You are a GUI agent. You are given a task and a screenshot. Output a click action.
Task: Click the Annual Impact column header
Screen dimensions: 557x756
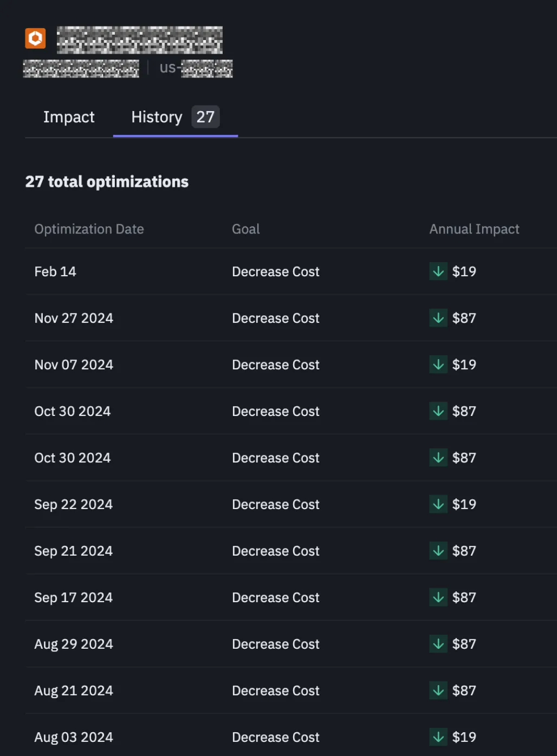[474, 229]
